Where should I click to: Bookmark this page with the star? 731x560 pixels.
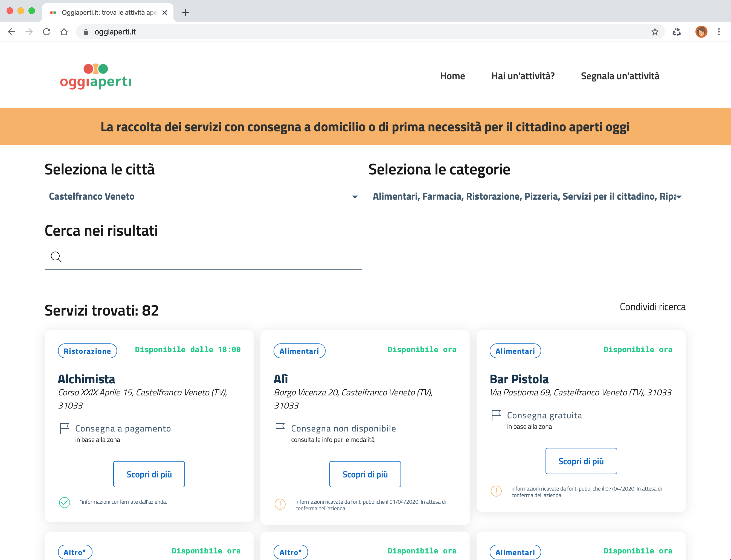(655, 32)
